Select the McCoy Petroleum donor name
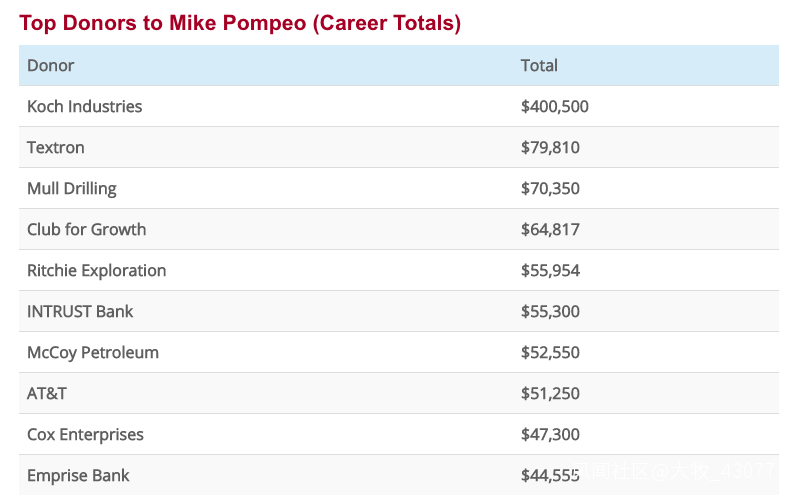The width and height of the screenshot is (787, 496). 93,353
